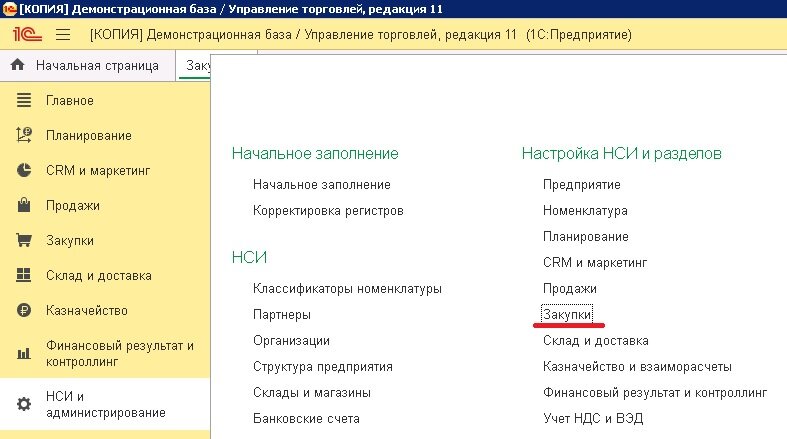Click the Склад и доставка grid icon
787x439 pixels.
click(x=24, y=275)
